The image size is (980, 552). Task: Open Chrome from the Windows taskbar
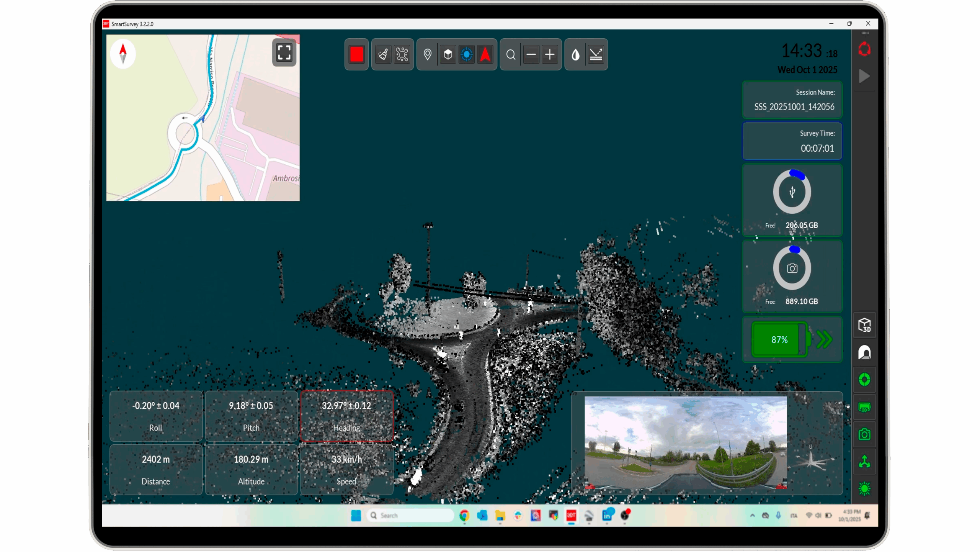click(464, 516)
